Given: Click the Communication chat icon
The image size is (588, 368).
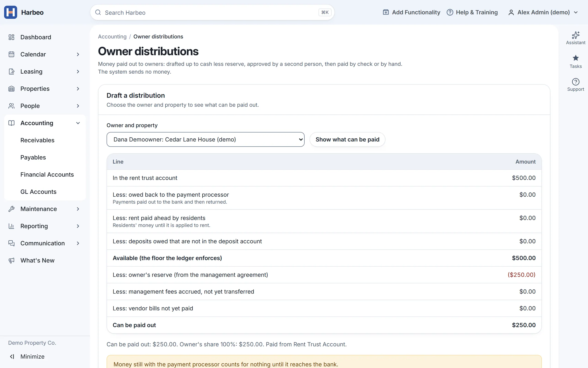Looking at the screenshot, I should coord(11,243).
